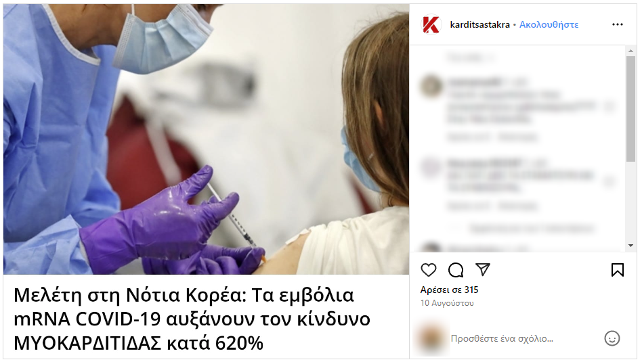Open the three-dot more options menu
Image resolution: width=642 pixels, height=364 pixels.
618,24
